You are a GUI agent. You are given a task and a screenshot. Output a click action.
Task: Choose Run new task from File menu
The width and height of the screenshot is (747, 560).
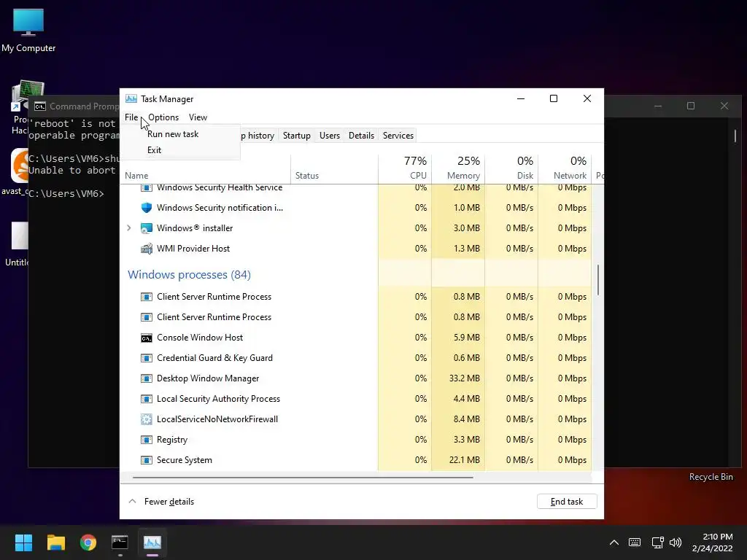[173, 134]
